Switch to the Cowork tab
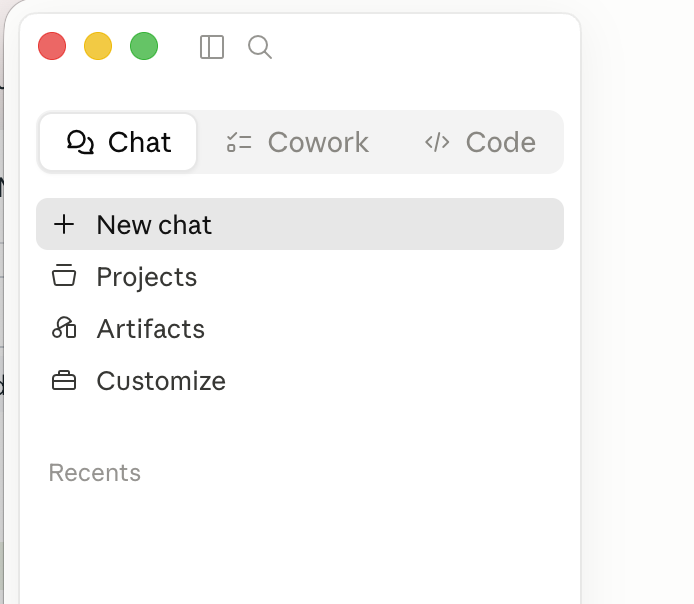694x604 pixels. [297, 142]
